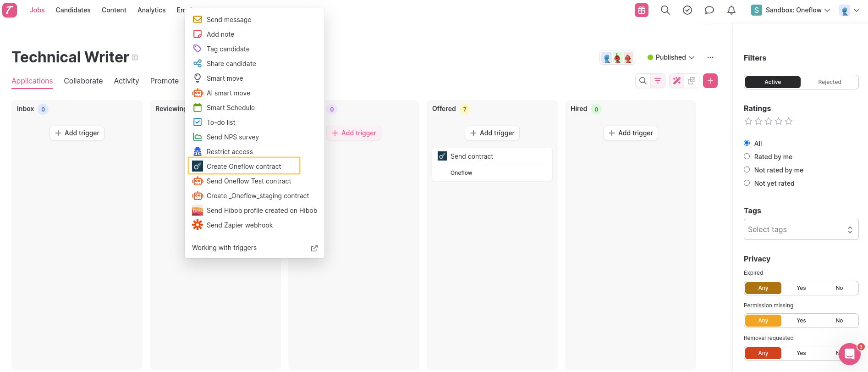Viewport: 868px width, 372px height.
Task: Switch to the Activity tab
Action: click(x=126, y=81)
